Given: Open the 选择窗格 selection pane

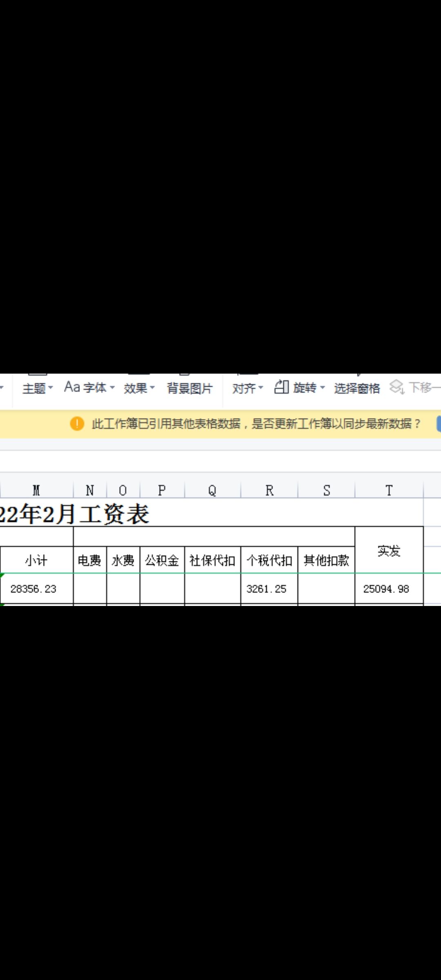Looking at the screenshot, I should [356, 388].
